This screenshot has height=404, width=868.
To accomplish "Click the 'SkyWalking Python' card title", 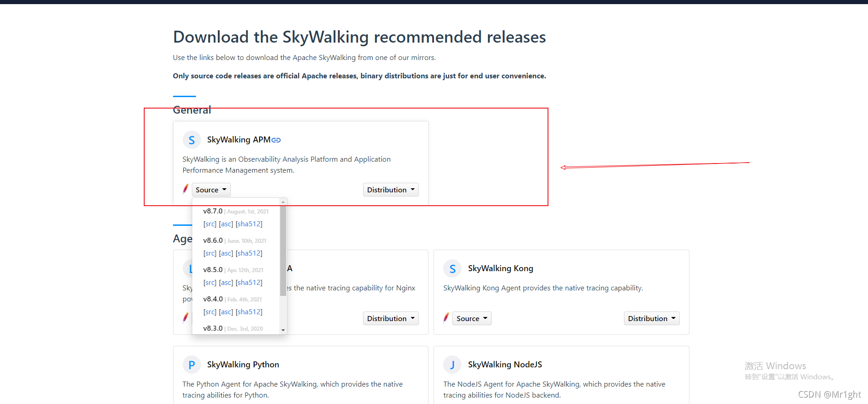I will pyautogui.click(x=243, y=365).
